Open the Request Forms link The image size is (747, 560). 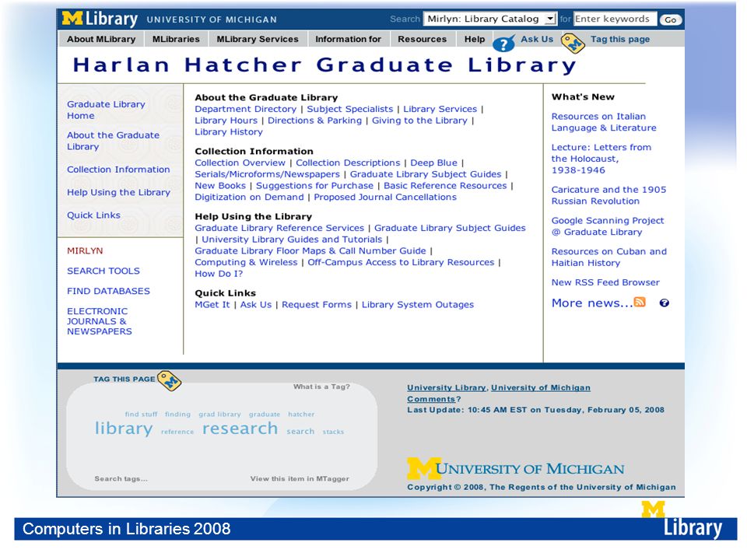(317, 305)
